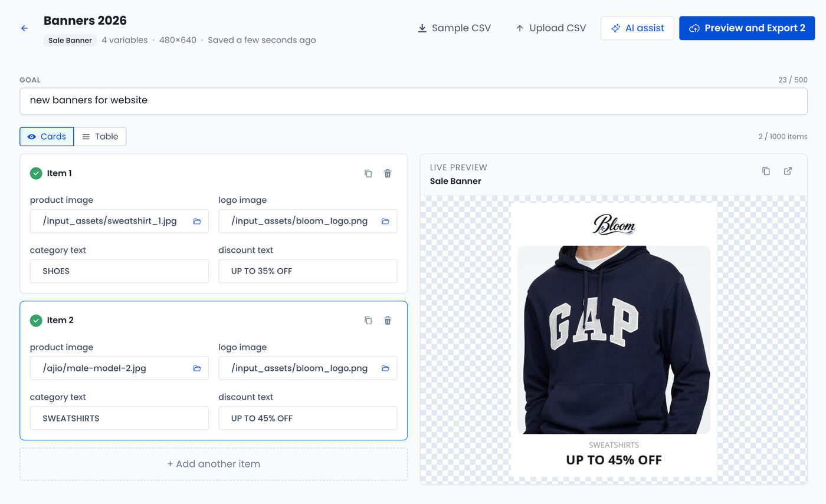Duplicate Item 1 with copy icon
Image resolution: width=826 pixels, height=504 pixels.
point(368,173)
